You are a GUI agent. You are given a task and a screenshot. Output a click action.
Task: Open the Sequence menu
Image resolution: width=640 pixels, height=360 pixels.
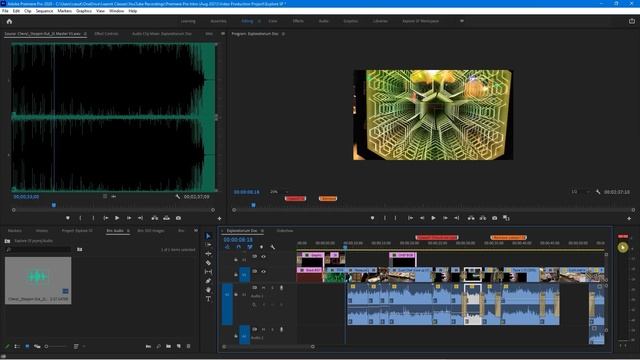(44, 11)
